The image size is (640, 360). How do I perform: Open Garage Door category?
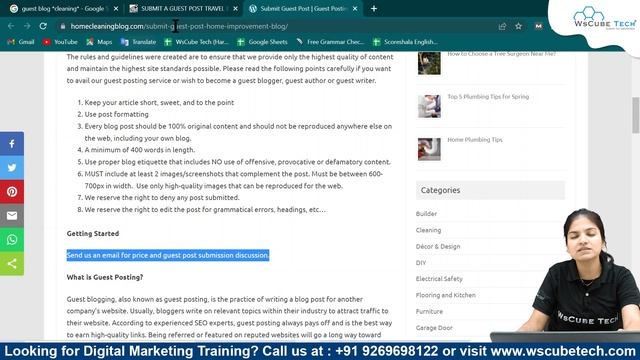tap(434, 328)
